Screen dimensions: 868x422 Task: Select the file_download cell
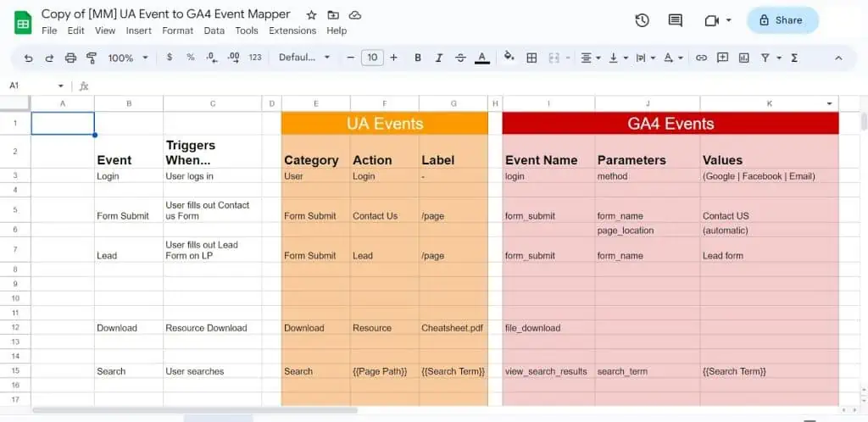[548, 328]
